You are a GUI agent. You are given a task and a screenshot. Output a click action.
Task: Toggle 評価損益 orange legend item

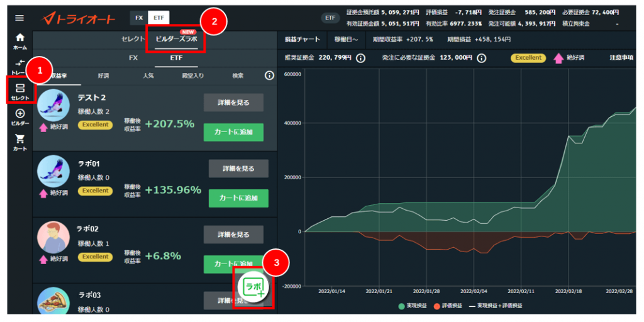[448, 306]
